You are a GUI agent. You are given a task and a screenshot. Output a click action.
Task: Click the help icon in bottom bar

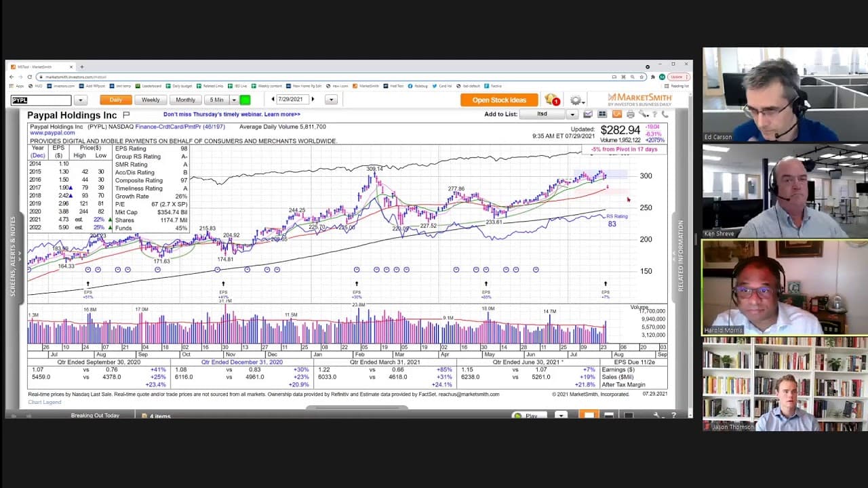click(x=673, y=415)
